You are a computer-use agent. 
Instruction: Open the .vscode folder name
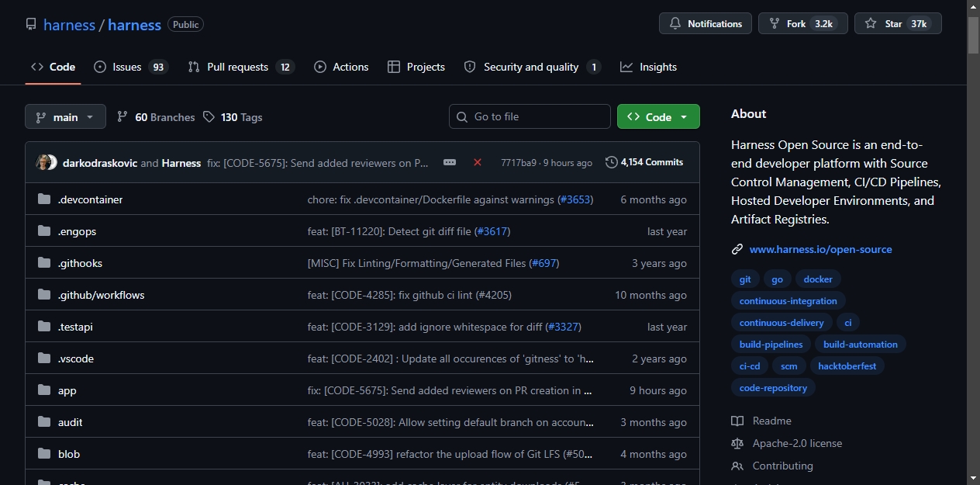[76, 359]
